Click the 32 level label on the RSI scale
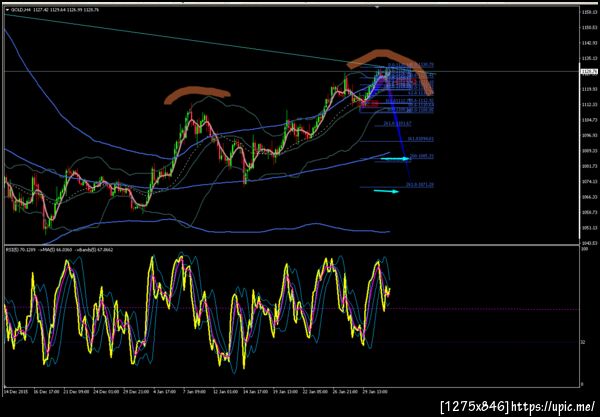Screen dimensions: 600x417 [x=584, y=342]
